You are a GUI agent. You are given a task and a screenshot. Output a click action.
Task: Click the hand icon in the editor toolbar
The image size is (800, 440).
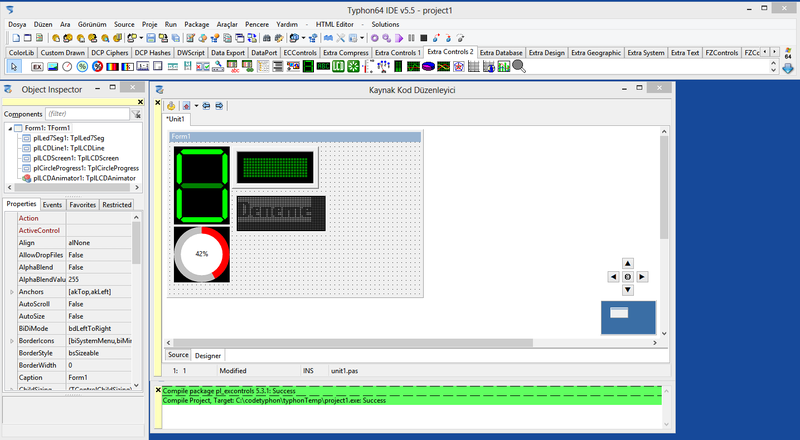pos(171,106)
